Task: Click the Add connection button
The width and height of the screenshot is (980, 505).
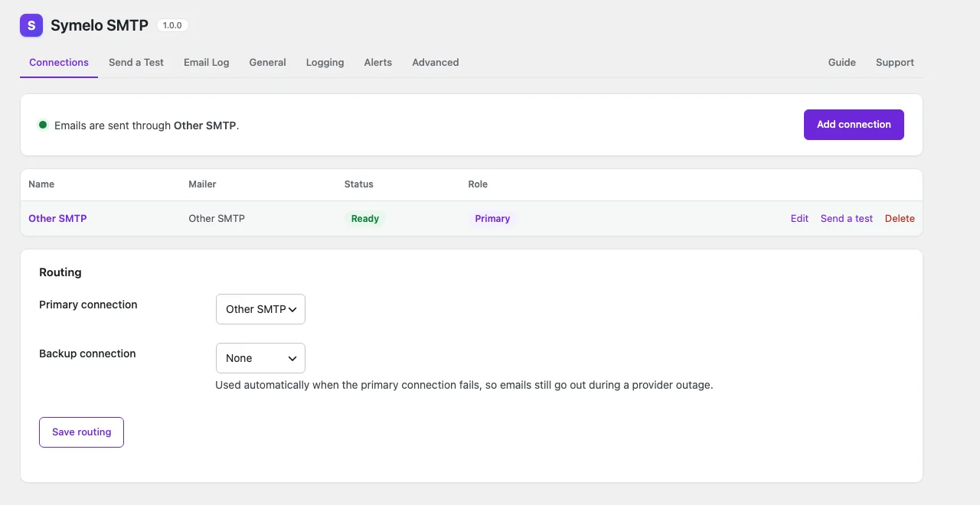Action: (854, 125)
